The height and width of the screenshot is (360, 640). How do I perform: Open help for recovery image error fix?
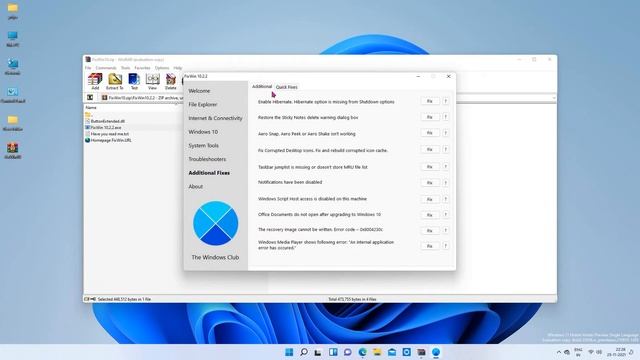[445, 230]
